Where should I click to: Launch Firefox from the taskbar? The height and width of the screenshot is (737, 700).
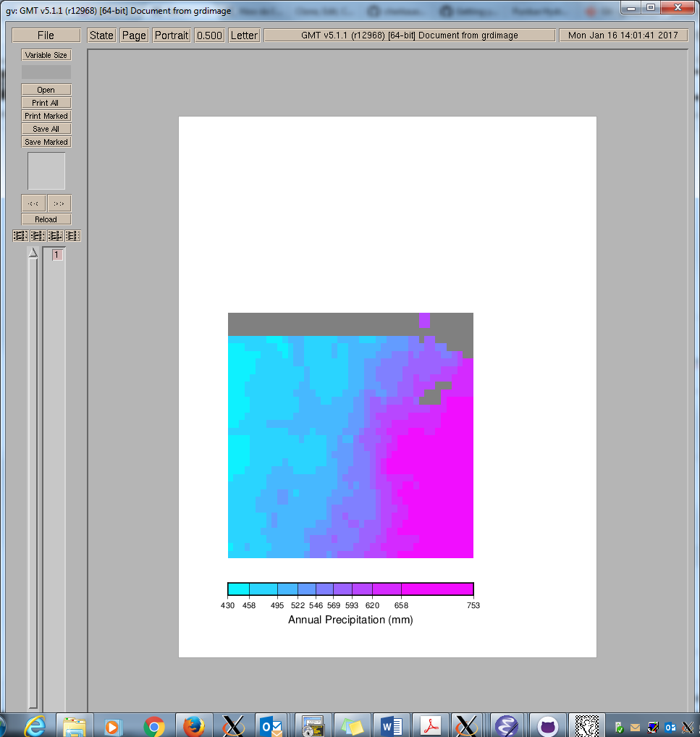(193, 725)
